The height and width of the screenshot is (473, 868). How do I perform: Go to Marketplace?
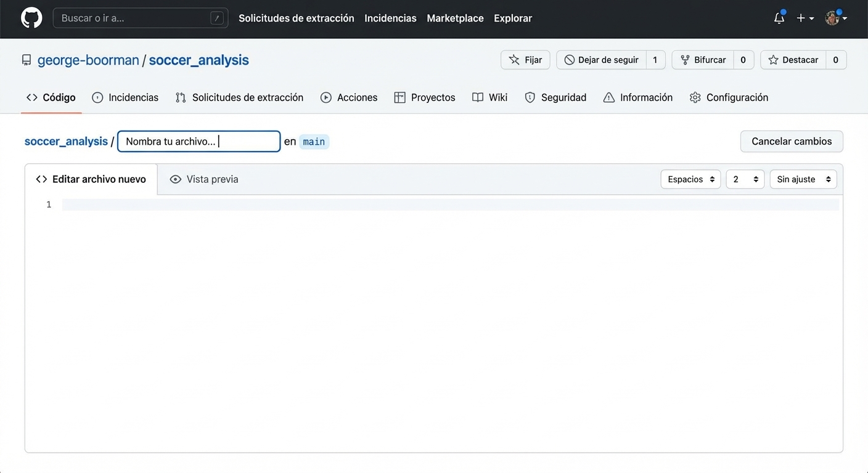tap(455, 18)
